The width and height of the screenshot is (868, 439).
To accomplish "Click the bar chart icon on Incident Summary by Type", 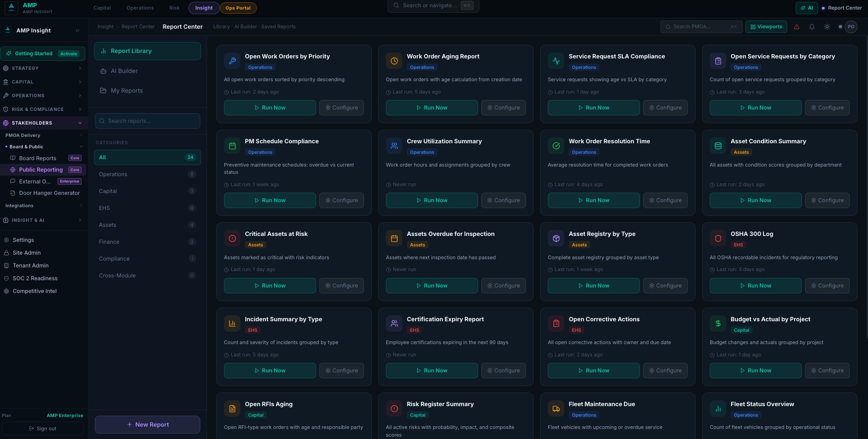I will [232, 324].
